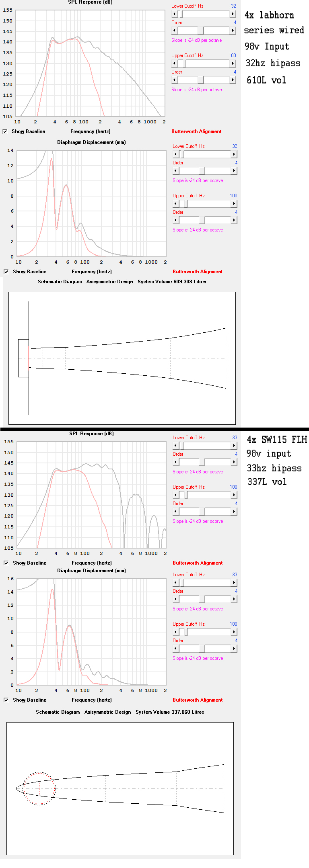Click left arrow of Lower Cutoff scrollbar, labhorn SPL Response

point(174,14)
